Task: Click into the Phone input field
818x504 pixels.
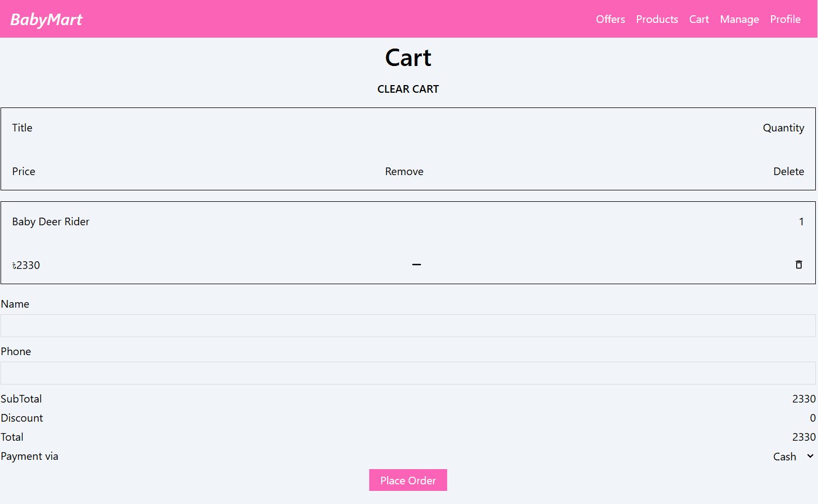Action: [x=408, y=373]
